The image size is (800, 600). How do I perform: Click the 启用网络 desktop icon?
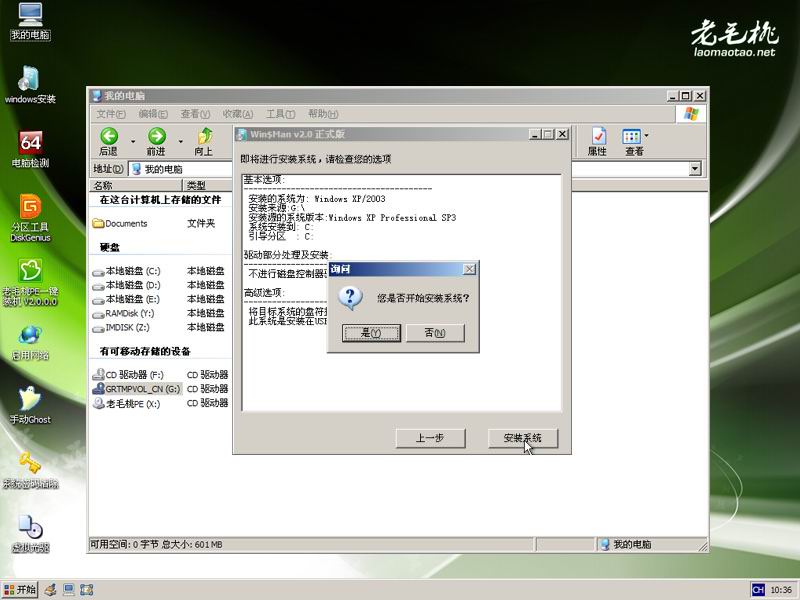(30, 342)
